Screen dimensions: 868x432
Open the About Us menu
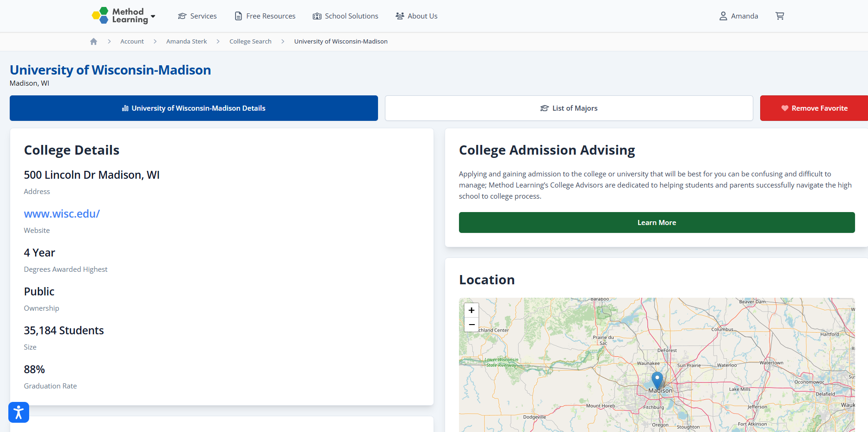416,16
